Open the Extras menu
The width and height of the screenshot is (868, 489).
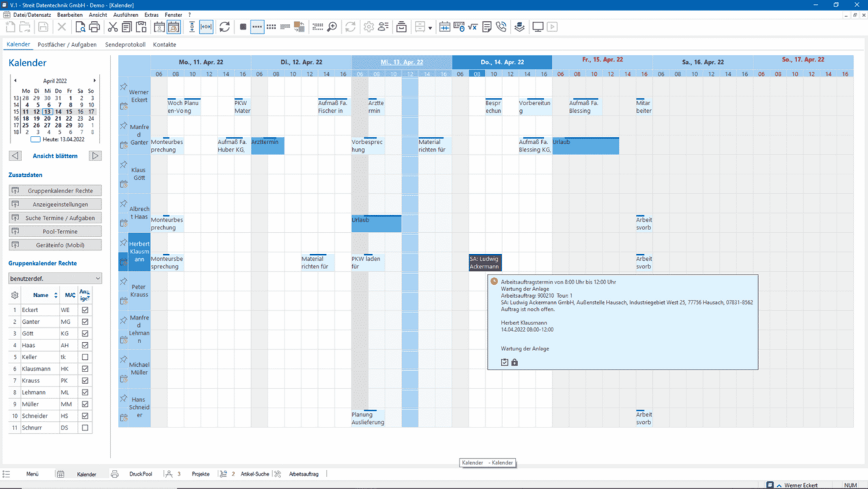pos(151,14)
